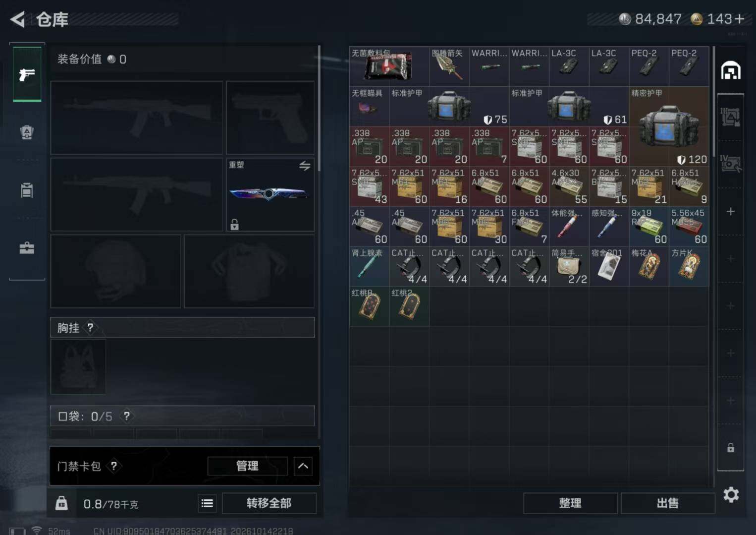Click the 管理 button for keycard pack
756x535 pixels.
click(x=247, y=466)
